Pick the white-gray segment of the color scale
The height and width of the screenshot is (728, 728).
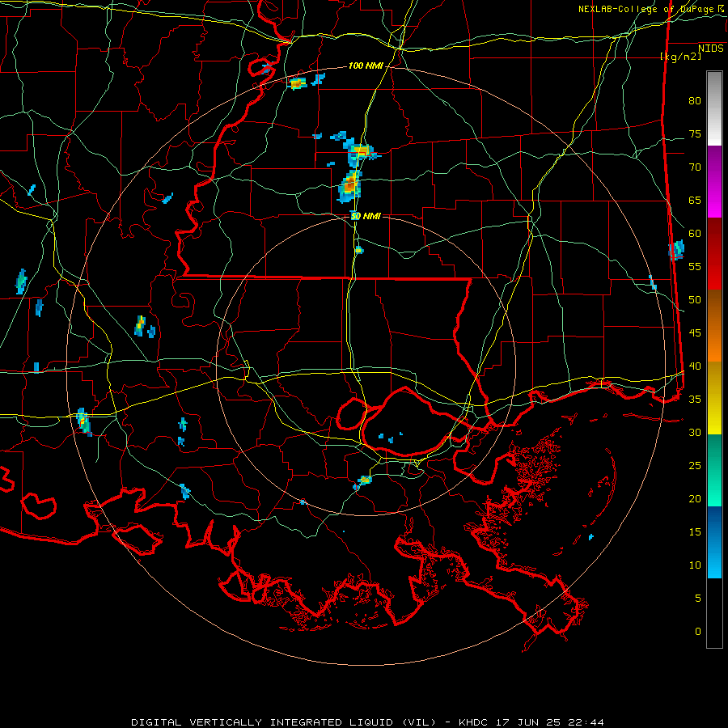pos(714,108)
